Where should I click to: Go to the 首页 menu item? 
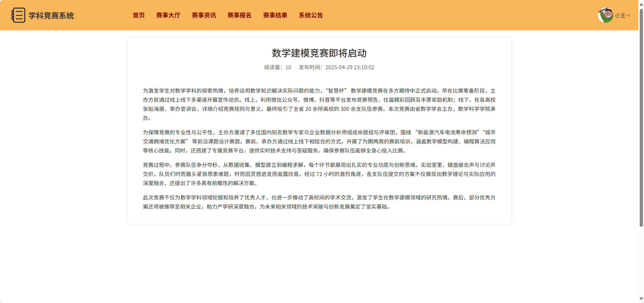tap(139, 15)
